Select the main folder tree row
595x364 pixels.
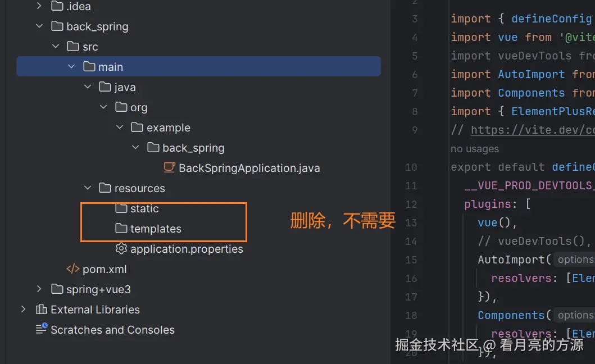[x=111, y=67]
